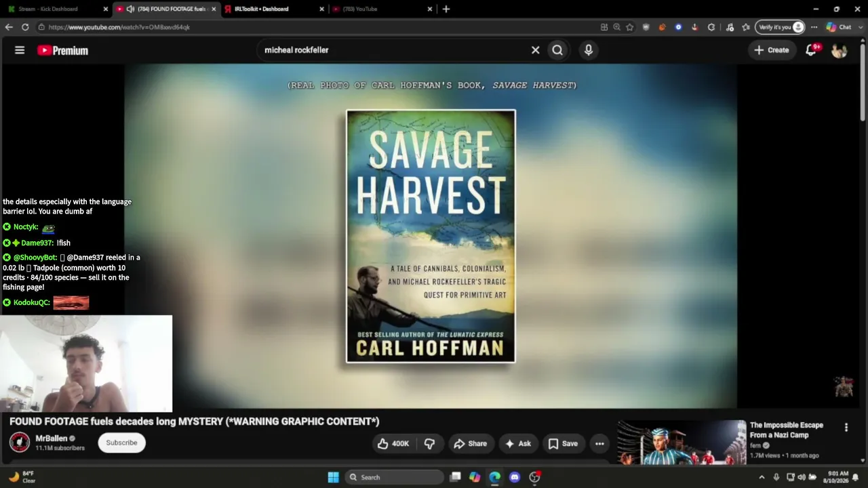The height and width of the screenshot is (488, 868).
Task: Focus the YouTube search field
Action: click(x=393, y=50)
